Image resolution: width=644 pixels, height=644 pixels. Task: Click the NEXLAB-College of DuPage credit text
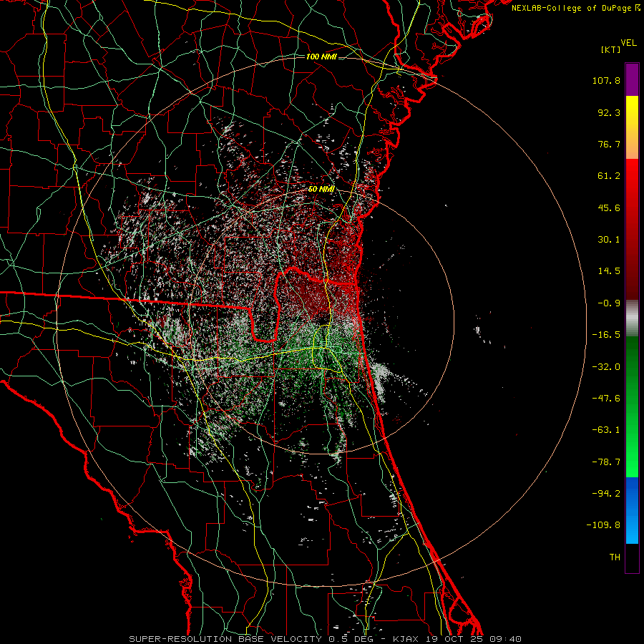pyautogui.click(x=571, y=8)
